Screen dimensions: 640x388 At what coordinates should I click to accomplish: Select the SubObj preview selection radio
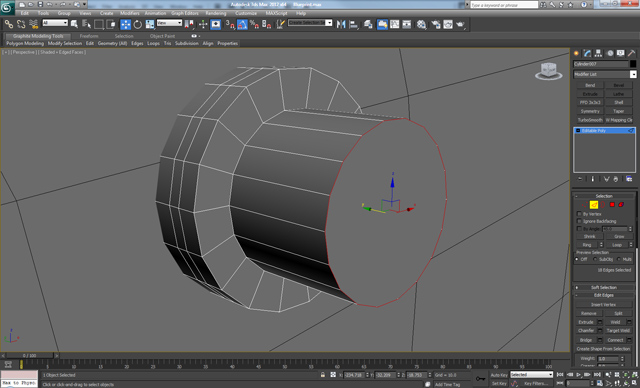pyautogui.click(x=595, y=259)
